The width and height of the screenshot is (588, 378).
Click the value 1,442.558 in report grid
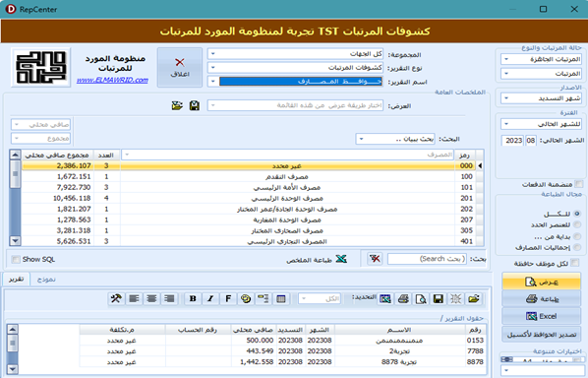pyautogui.click(x=258, y=362)
